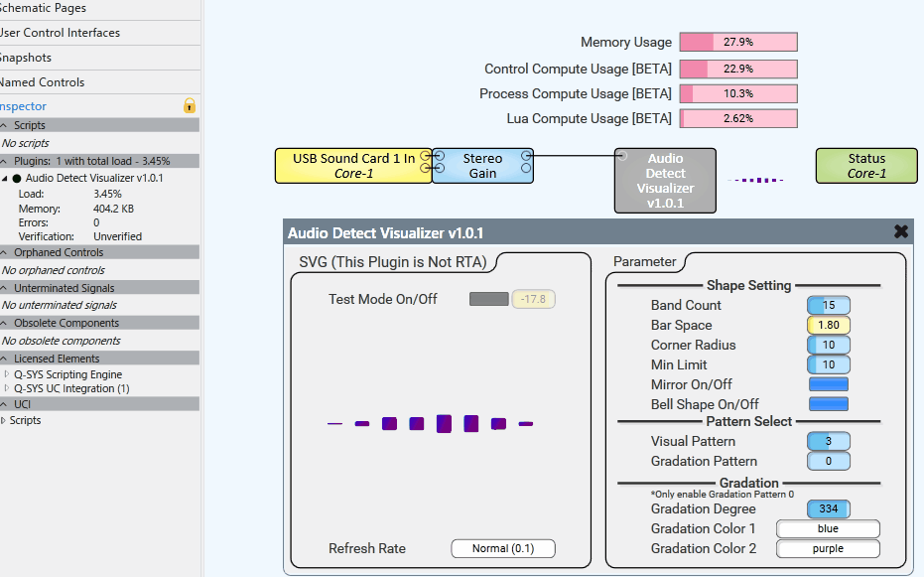This screenshot has width=924, height=577.
Task: Open the Refresh Rate dropdown
Action: point(502,548)
